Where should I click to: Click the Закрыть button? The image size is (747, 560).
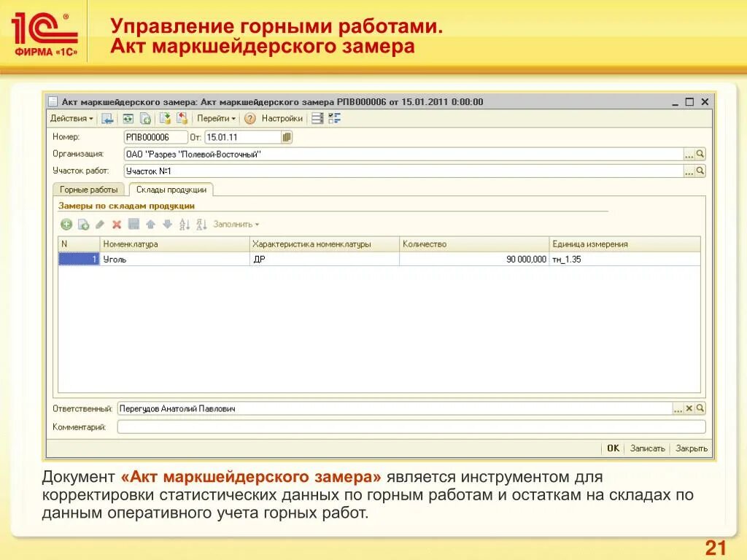point(692,448)
